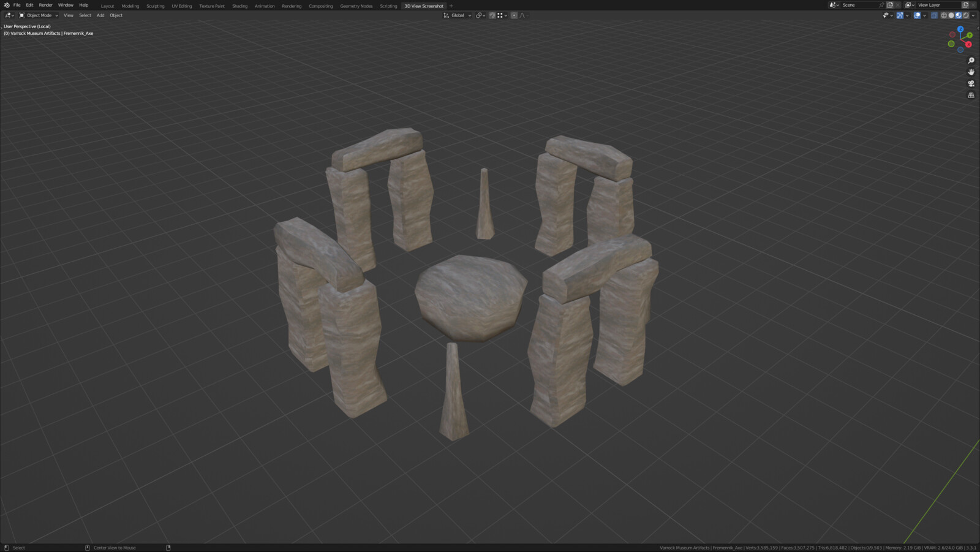
Task: Open the gizmo options dropdown arrow
Action: pos(907,15)
